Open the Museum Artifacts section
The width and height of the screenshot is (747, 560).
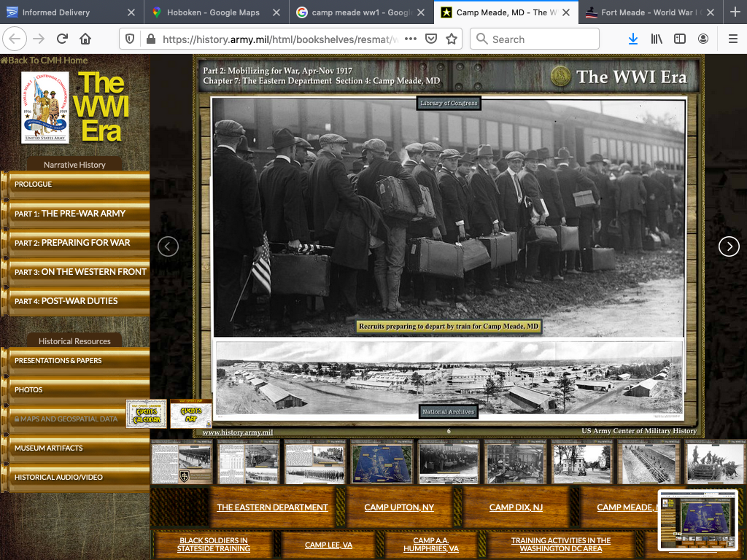(49, 448)
